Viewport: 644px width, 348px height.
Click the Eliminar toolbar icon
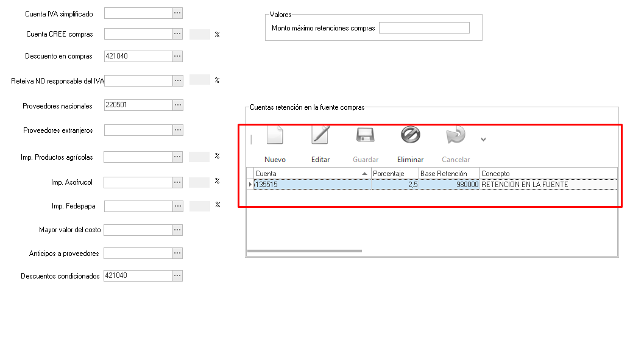pyautogui.click(x=410, y=135)
